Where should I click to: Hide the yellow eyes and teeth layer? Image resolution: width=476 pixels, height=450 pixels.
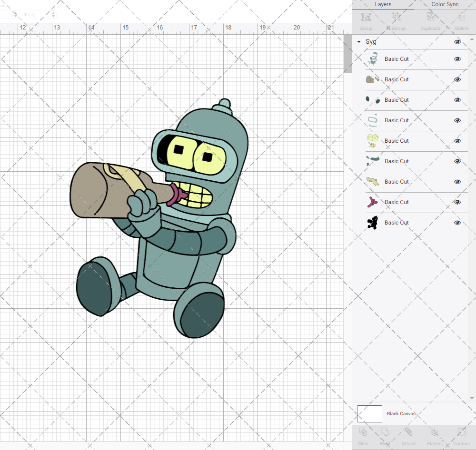tap(457, 141)
